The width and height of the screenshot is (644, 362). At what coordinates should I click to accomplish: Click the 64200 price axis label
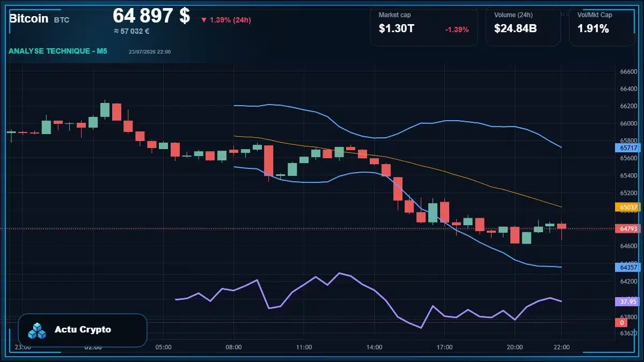point(628,280)
